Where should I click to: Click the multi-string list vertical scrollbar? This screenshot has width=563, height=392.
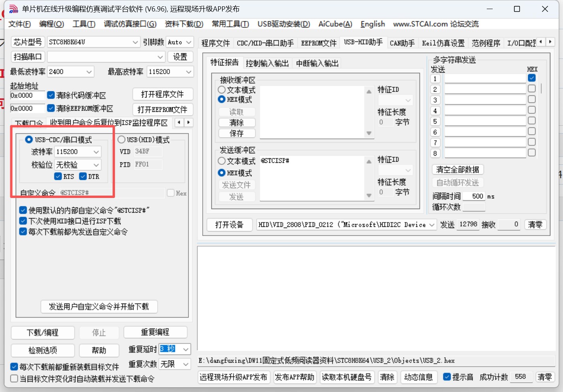541,89
